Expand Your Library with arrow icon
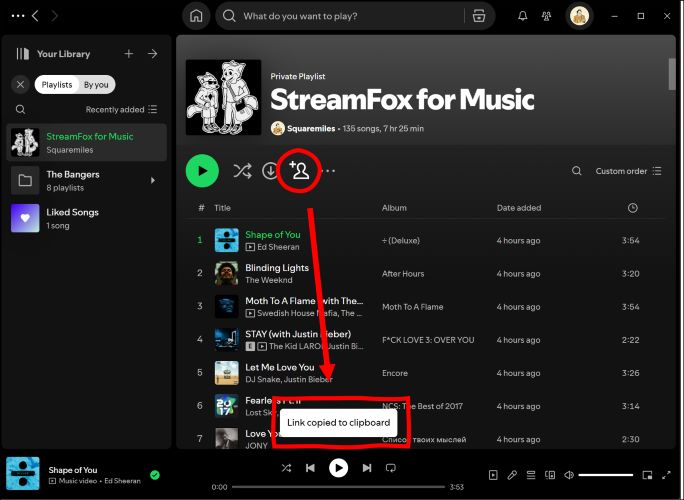684x500 pixels. coord(153,54)
